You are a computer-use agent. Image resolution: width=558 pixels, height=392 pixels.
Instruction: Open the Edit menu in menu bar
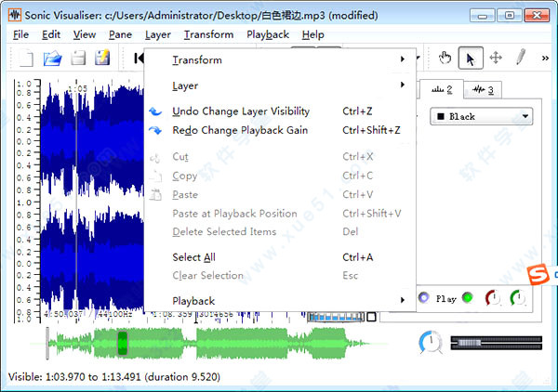[51, 34]
